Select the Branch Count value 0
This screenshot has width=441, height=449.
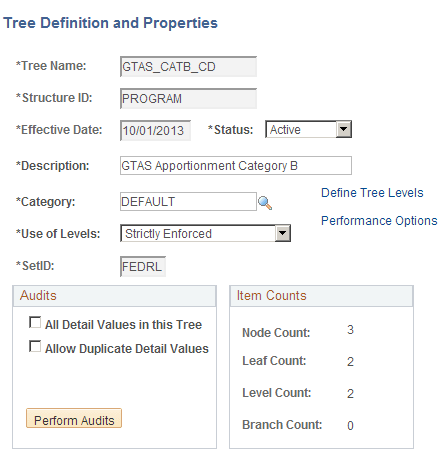click(x=350, y=426)
